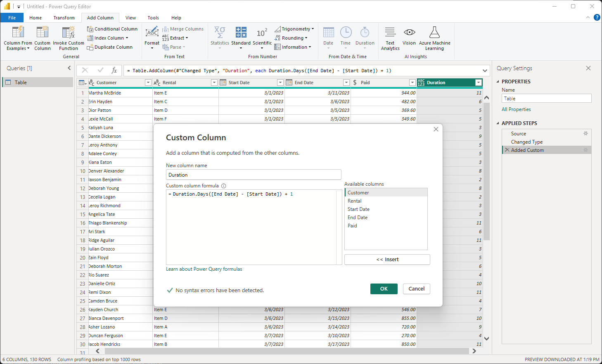This screenshot has height=364, width=602.
Task: Open the Help question mark icon
Action: pyautogui.click(x=597, y=17)
